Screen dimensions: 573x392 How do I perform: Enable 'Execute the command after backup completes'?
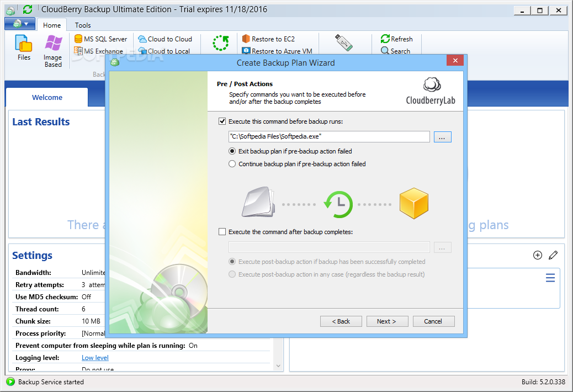click(222, 232)
